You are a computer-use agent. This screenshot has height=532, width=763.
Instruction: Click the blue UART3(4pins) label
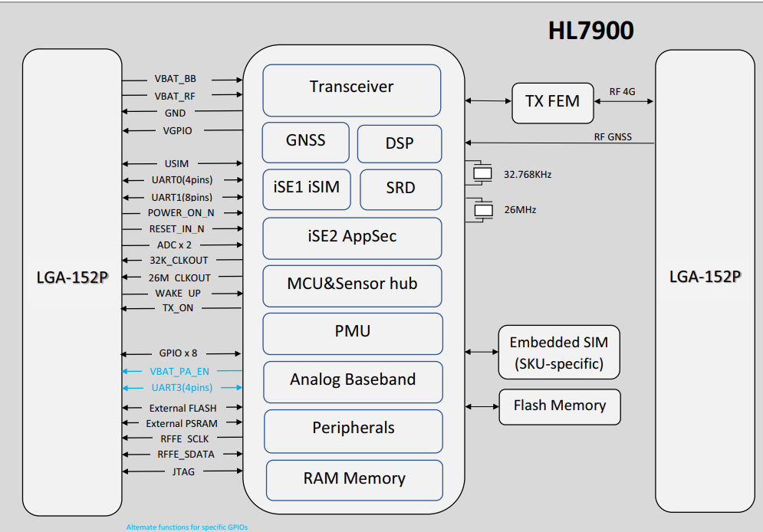pyautogui.click(x=182, y=388)
